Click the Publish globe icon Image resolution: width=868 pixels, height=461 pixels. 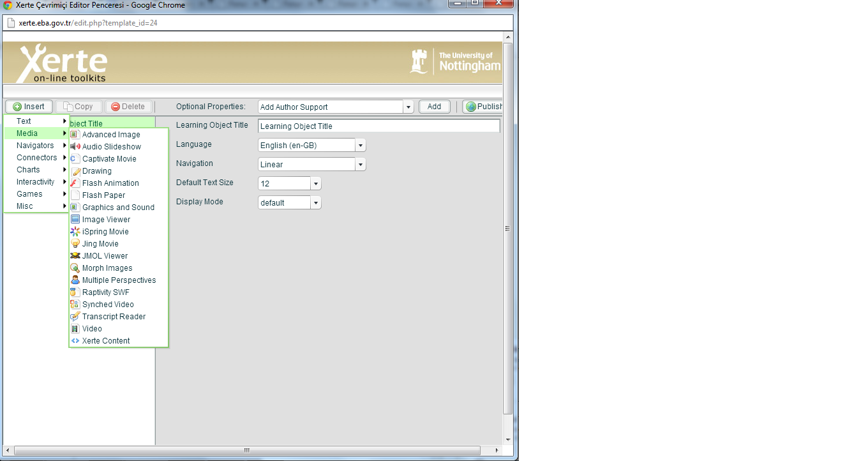coord(471,107)
